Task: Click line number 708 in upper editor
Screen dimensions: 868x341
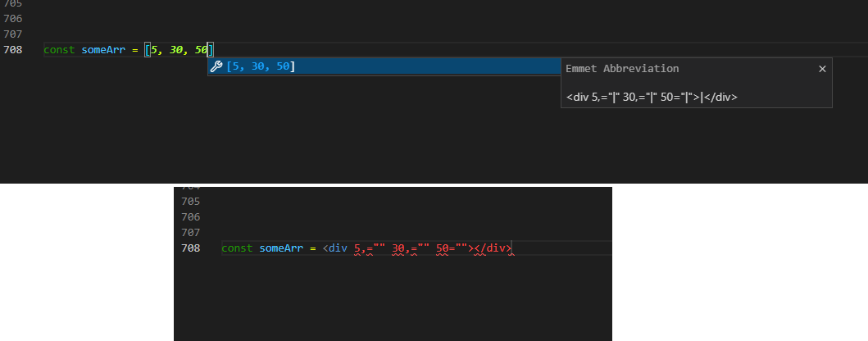Action: (x=12, y=50)
